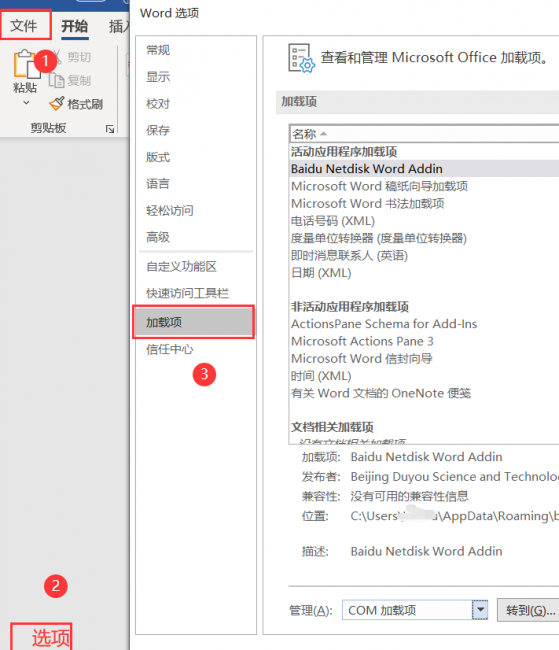
Task: Select Microsoft Actions Pane 3 add-in
Action: 362,341
